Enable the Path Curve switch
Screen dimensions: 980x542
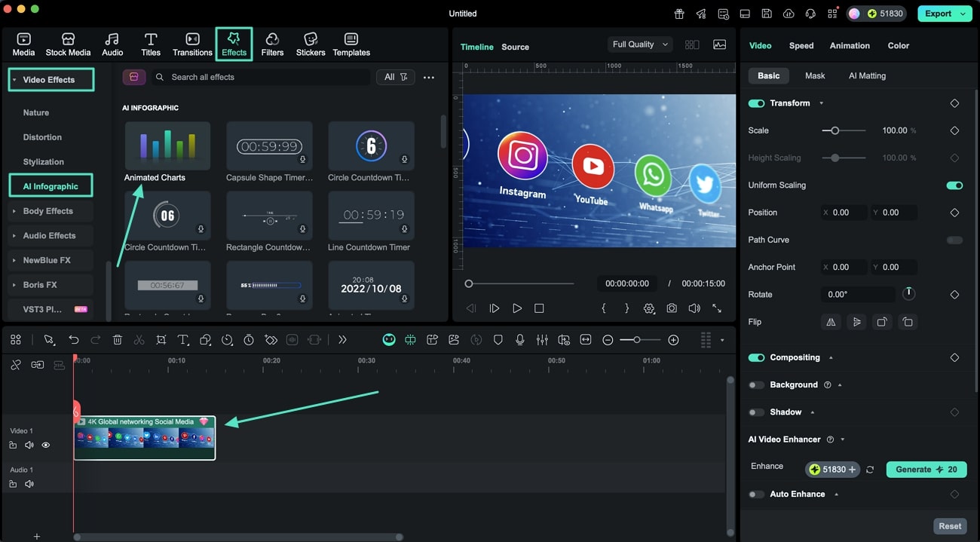pyautogui.click(x=954, y=240)
